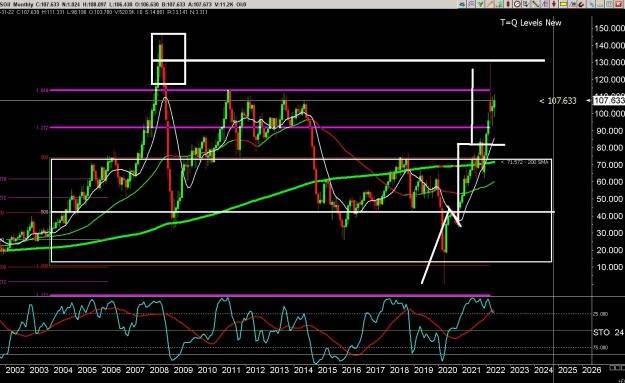625x383 pixels.
Task: Click the 107.633 current price tag on axis
Action: tap(609, 100)
